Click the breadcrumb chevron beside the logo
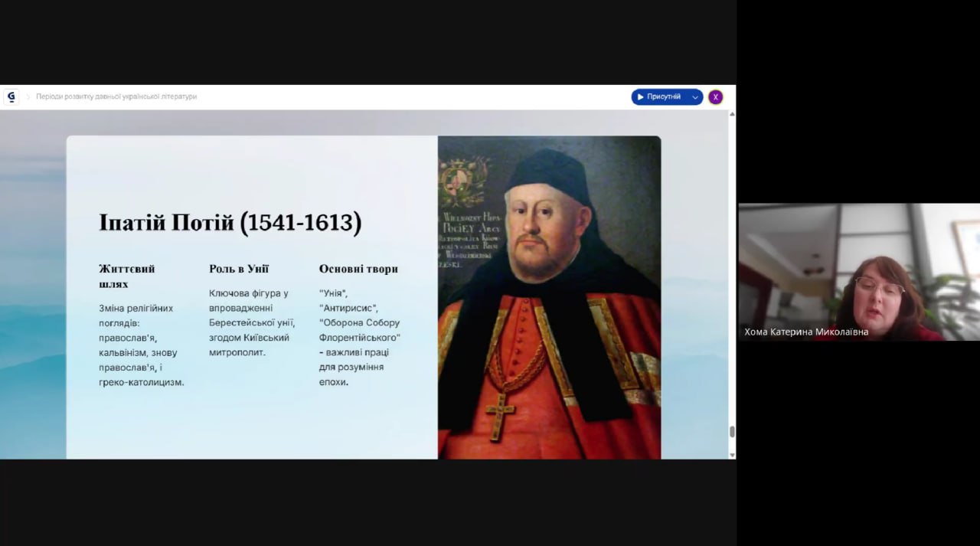The image size is (980, 546). click(28, 97)
